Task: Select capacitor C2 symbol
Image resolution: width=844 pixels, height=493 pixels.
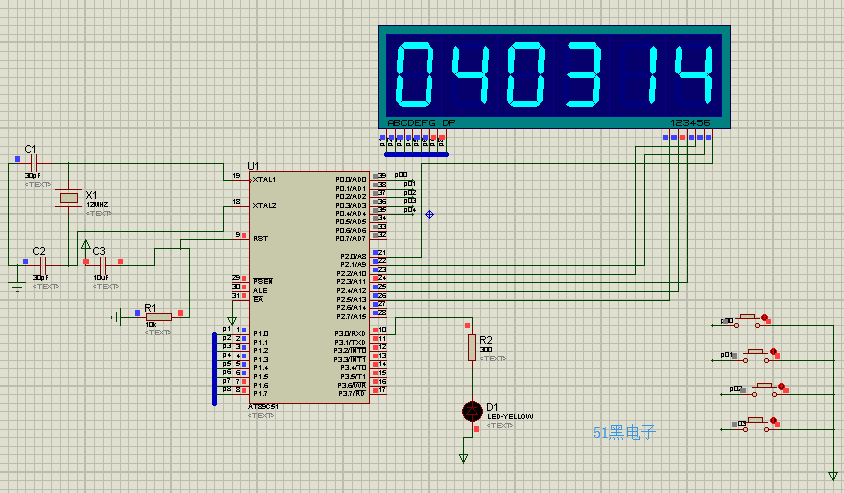Action: 43,265
